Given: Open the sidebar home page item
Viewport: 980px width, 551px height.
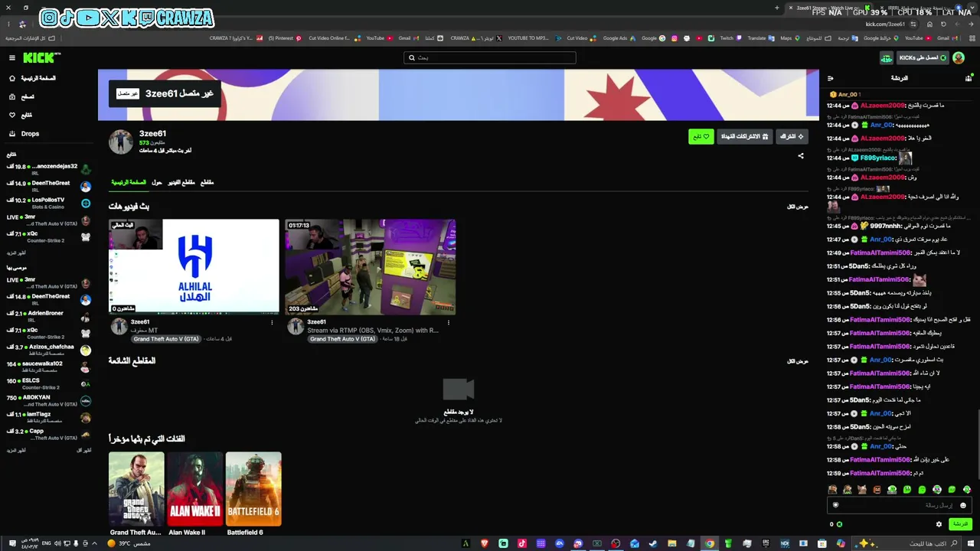Looking at the screenshot, I should coord(31,78).
